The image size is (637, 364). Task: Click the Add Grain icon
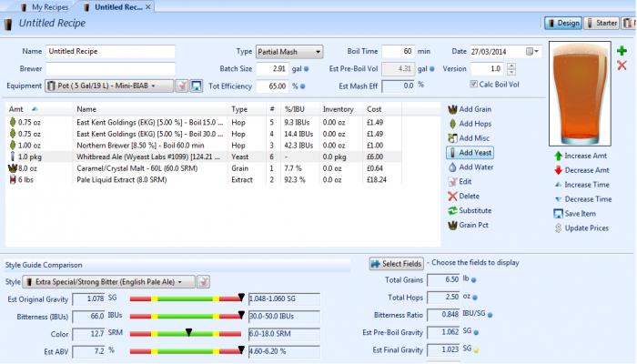tap(452, 109)
